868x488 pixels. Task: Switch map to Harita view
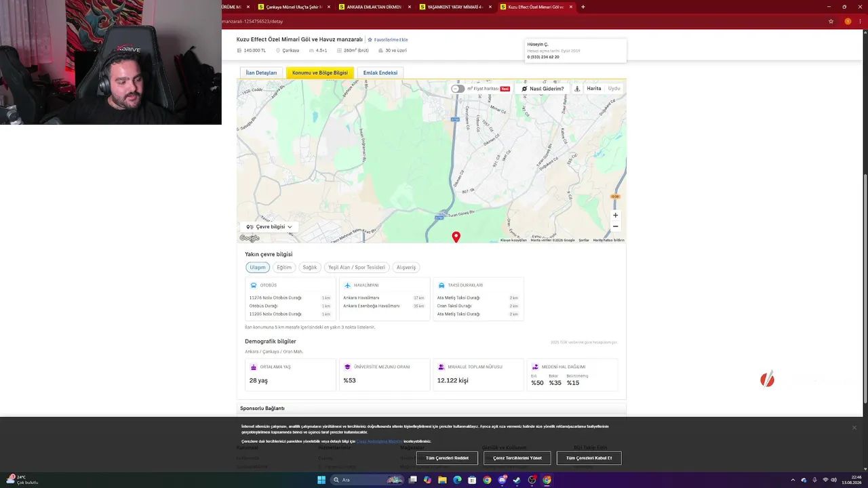tap(594, 89)
